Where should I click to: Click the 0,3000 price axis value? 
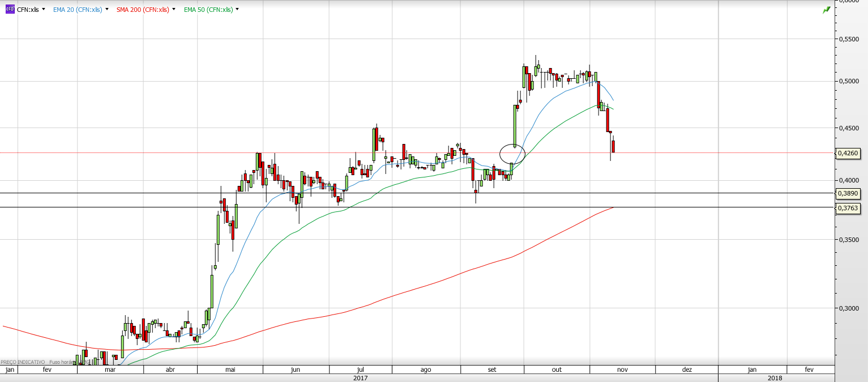pos(848,308)
